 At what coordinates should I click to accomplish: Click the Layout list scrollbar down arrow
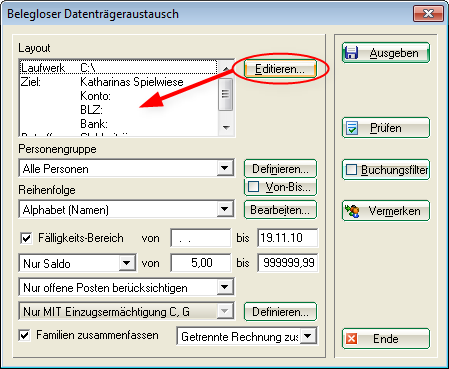226,128
